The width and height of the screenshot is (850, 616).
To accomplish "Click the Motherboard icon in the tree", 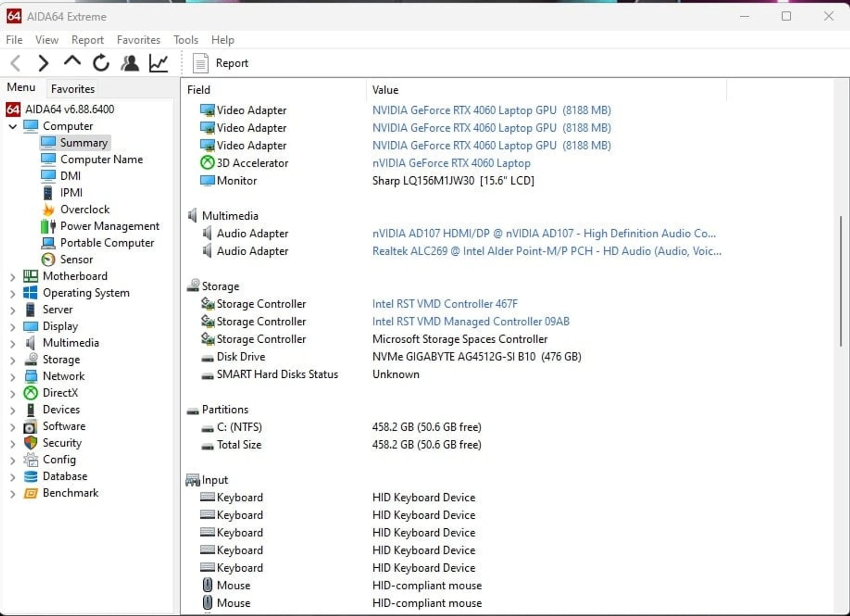I will [31, 276].
